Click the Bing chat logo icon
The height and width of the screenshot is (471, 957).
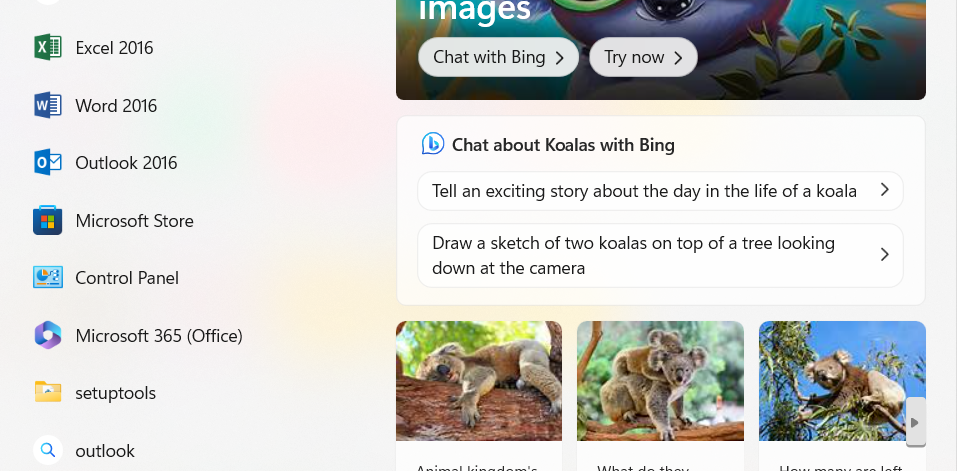[x=432, y=144]
